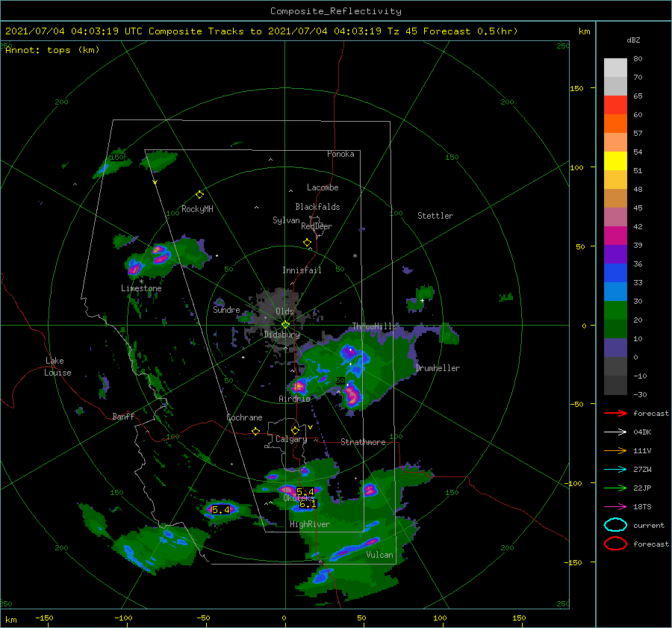Click the yellow diamond marker below Cochrane

coord(256,431)
